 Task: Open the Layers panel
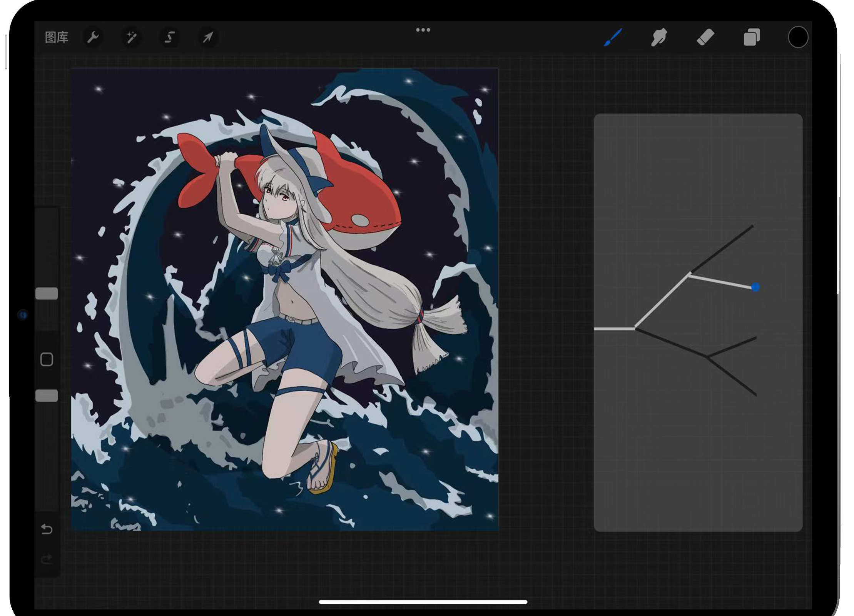[x=752, y=37]
